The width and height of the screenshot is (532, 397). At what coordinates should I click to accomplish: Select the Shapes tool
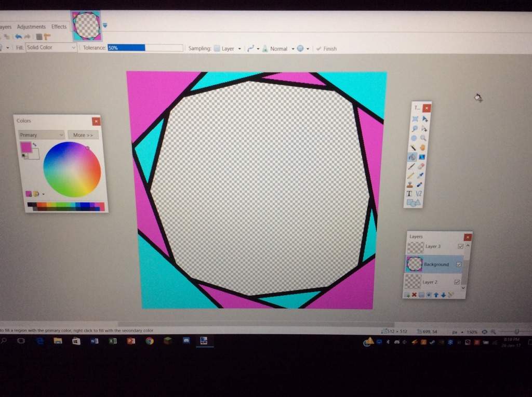(413, 203)
